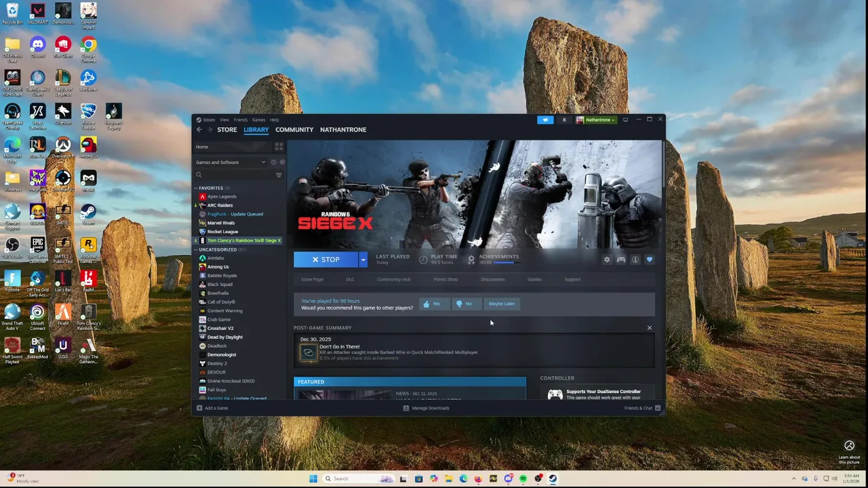Viewport: 868px width, 488px height.
Task: Select Marvel Rivals in library
Action: tap(221, 223)
